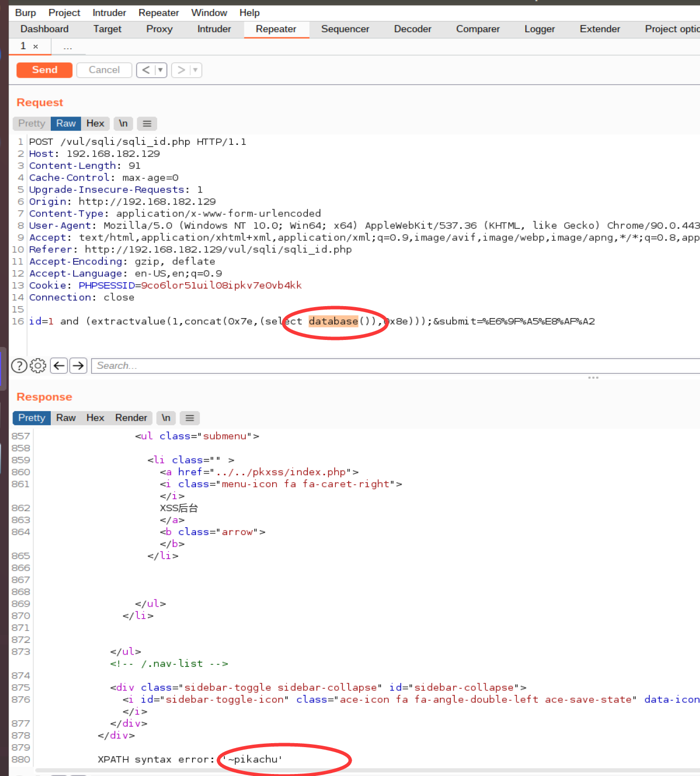Click the Cancel button
The image size is (700, 776).
104,70
